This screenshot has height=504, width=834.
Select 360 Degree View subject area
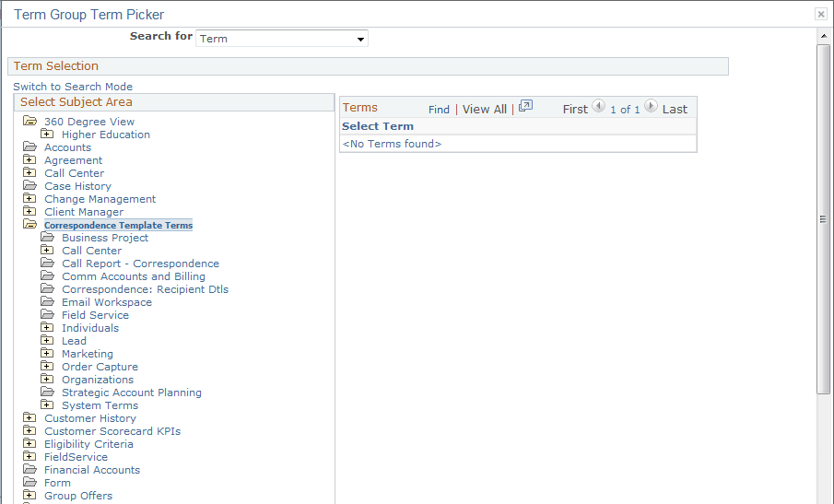click(89, 122)
